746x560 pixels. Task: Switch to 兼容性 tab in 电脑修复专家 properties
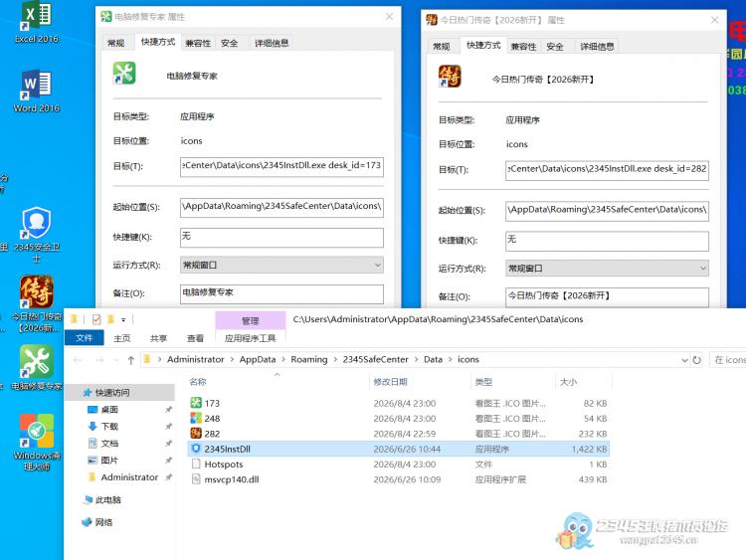click(198, 43)
